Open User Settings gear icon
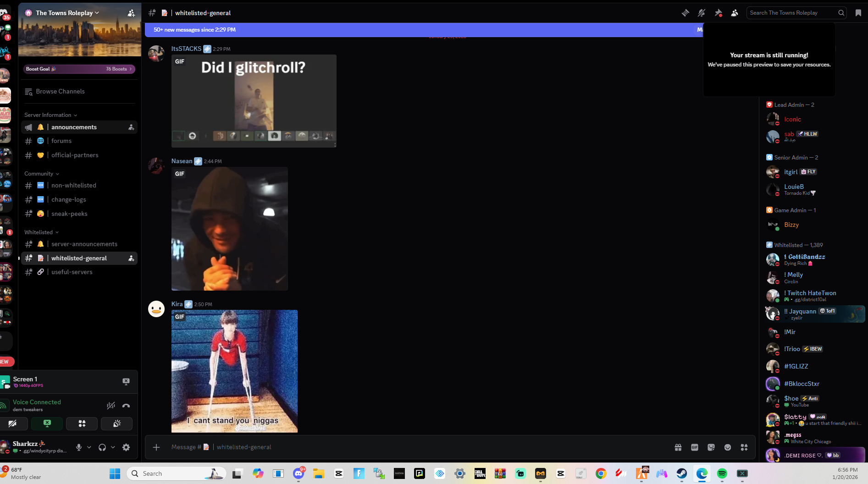 coord(126,447)
